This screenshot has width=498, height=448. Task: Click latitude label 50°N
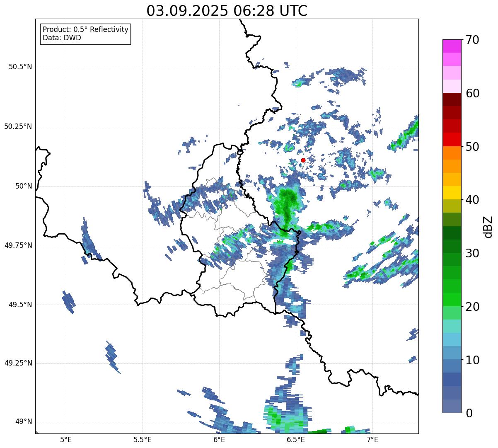click(x=24, y=186)
